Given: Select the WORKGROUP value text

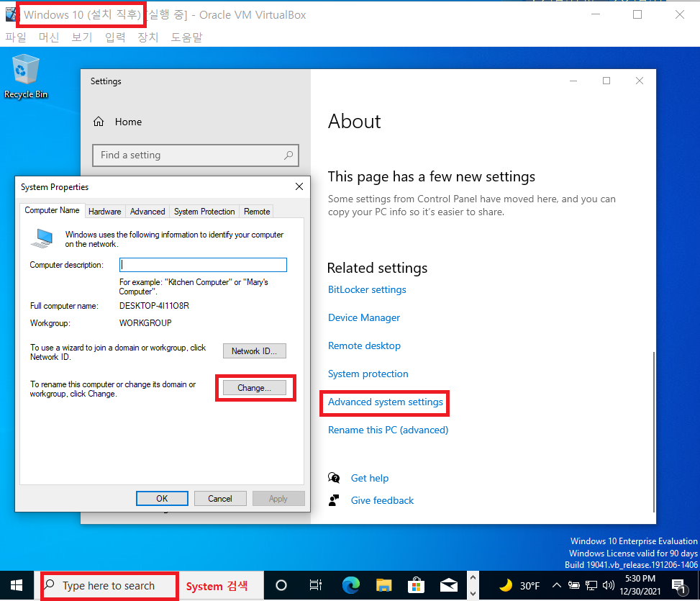Looking at the screenshot, I should coord(145,323).
